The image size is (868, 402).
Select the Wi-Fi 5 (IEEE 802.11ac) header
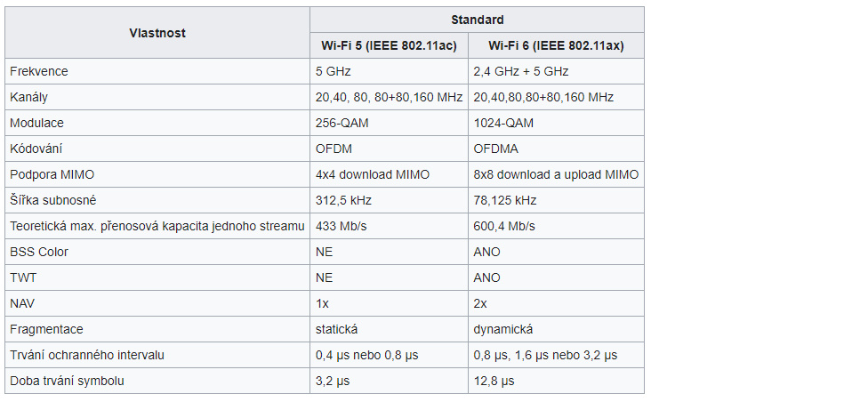[389, 45]
